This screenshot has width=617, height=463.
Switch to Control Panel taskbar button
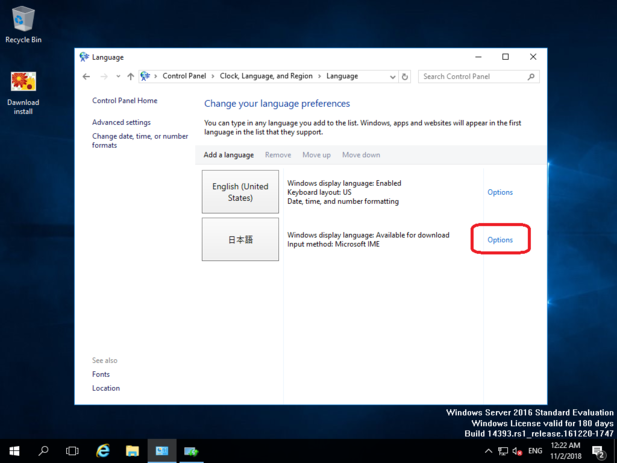162,451
